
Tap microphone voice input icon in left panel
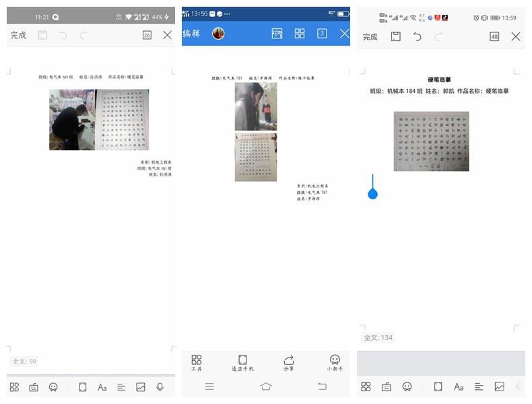pos(160,387)
